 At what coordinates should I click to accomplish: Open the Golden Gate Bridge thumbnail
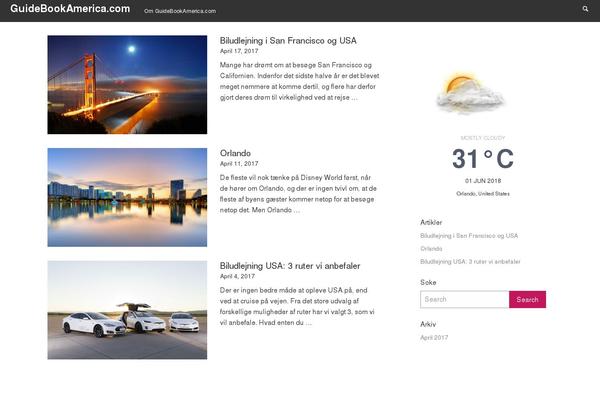[x=127, y=85]
